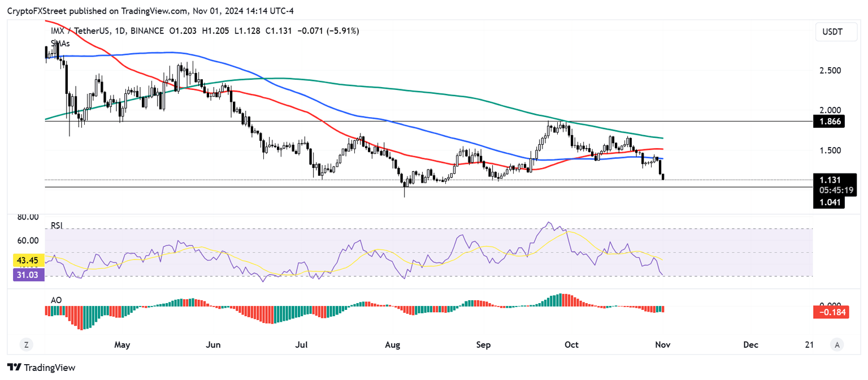Screen dimensions: 868x380
Task: Select the Nov label on the time axis
Action: tap(662, 344)
